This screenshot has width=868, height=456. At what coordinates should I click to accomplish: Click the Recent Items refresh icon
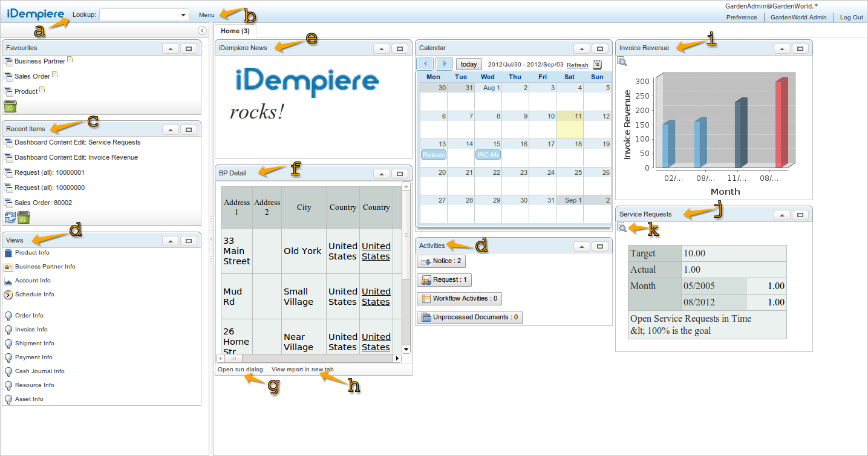pos(10,218)
